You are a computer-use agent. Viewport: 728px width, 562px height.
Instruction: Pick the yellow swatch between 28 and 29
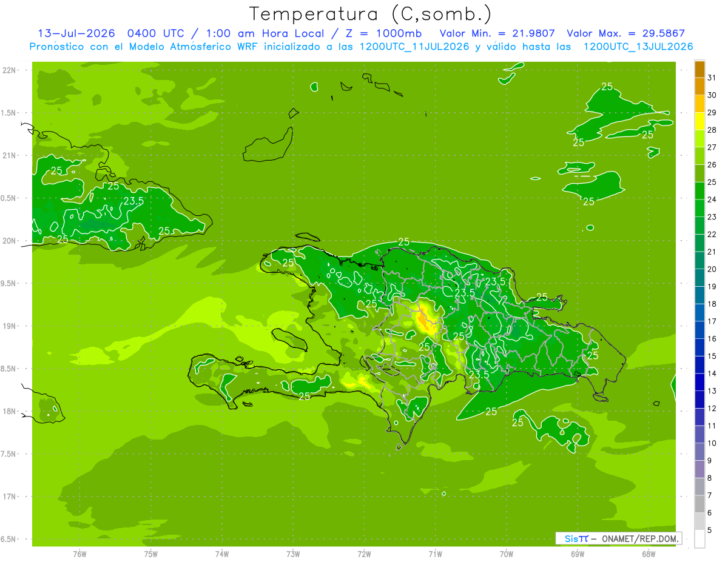pos(699,121)
